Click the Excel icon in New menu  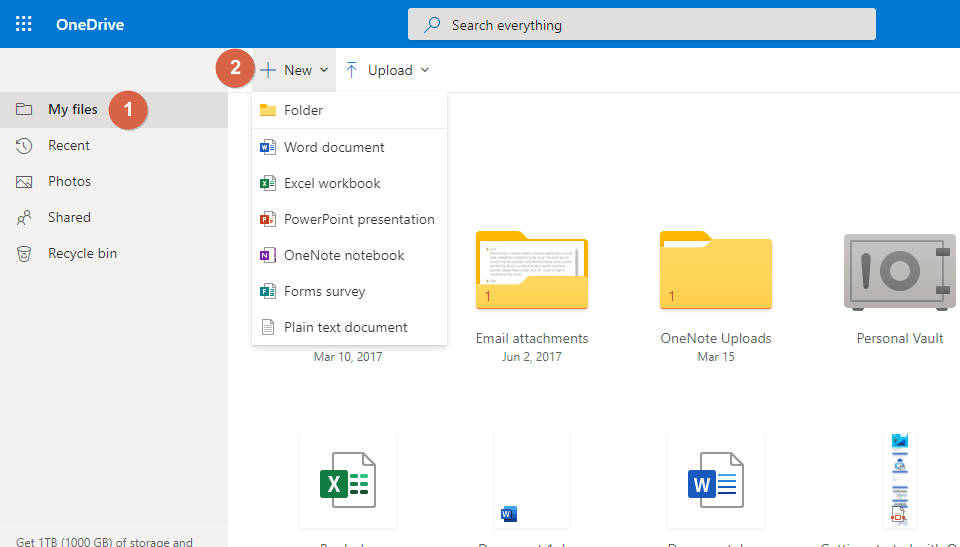pos(268,183)
